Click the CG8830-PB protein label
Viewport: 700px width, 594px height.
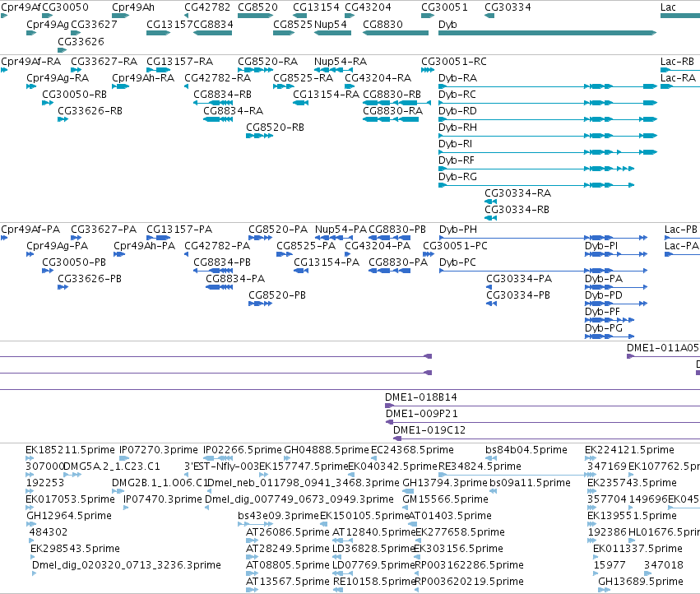397,230
